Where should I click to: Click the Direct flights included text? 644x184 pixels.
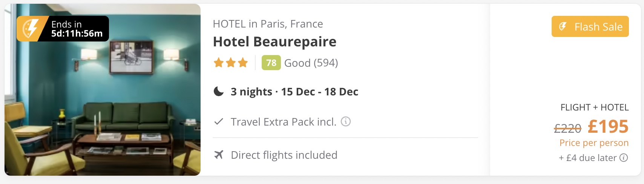pyautogui.click(x=284, y=155)
